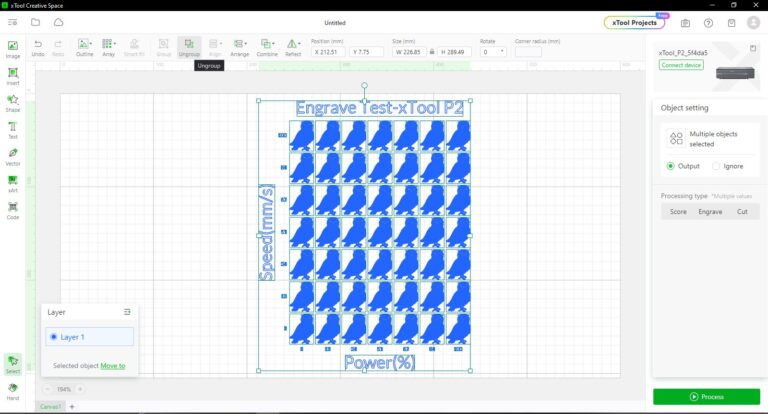
Task: Open the xArt tool
Action: point(13,181)
